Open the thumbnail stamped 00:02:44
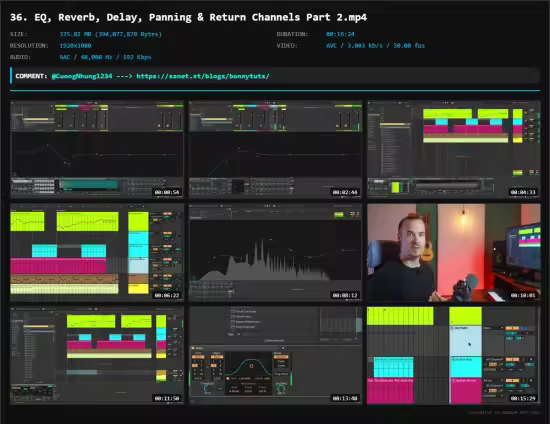The height and width of the screenshot is (424, 550). click(x=275, y=150)
